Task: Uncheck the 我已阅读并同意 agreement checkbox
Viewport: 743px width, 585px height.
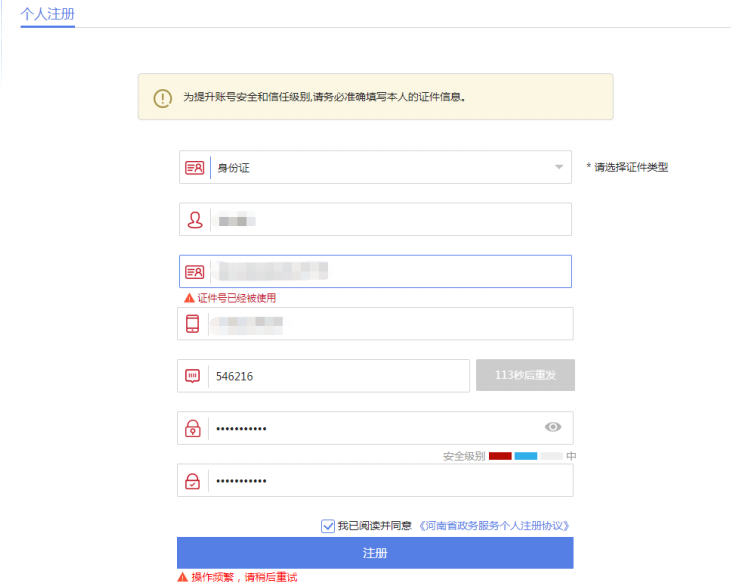Action: click(x=328, y=525)
